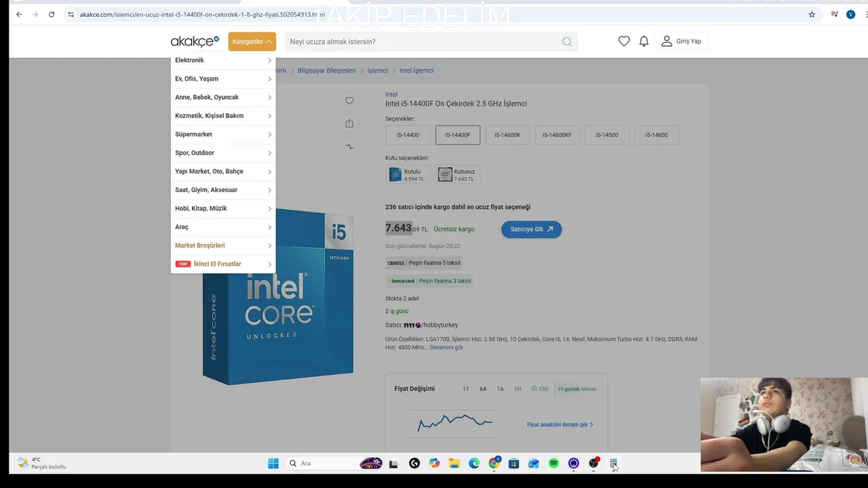Open Calculator from taskbar
This screenshot has width=868, height=488.
pyautogui.click(x=613, y=464)
